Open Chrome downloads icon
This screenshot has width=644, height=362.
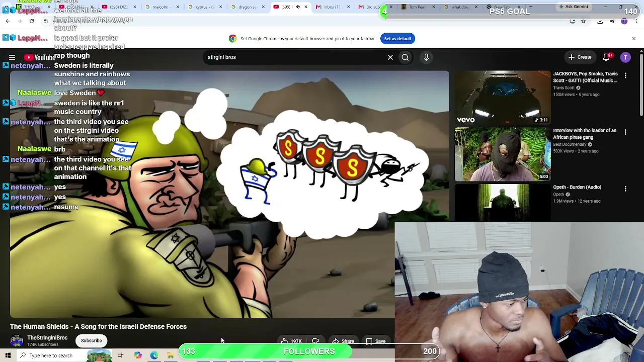coord(600,21)
